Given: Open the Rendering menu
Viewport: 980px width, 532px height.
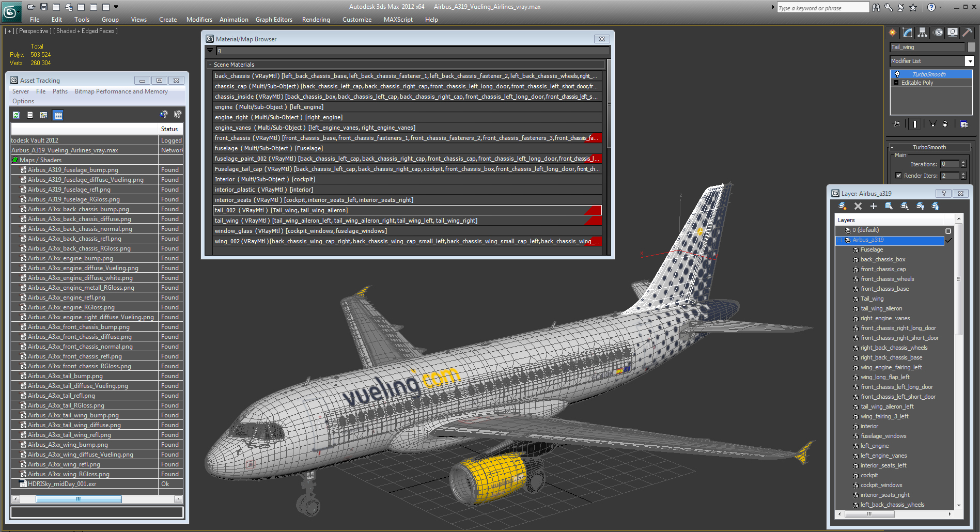Looking at the screenshot, I should (316, 20).
